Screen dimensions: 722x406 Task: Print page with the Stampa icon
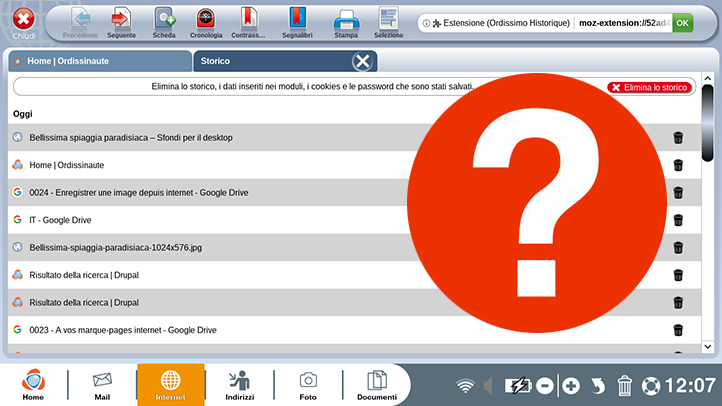[346, 22]
